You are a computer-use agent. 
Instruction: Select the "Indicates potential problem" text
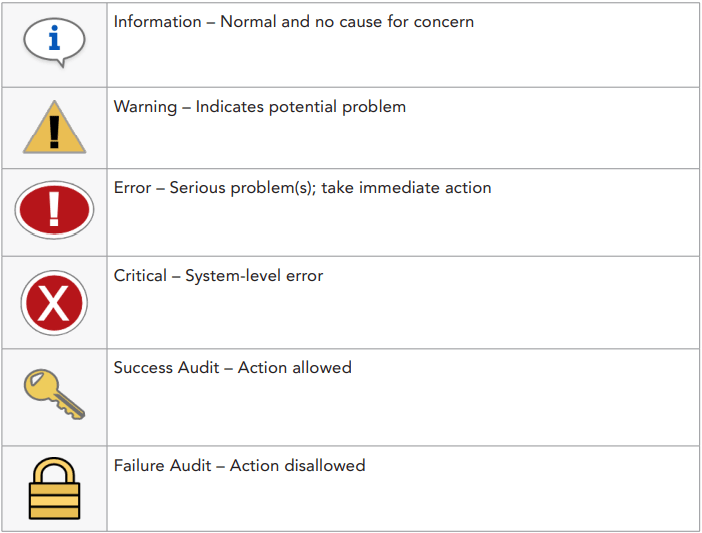point(301,106)
